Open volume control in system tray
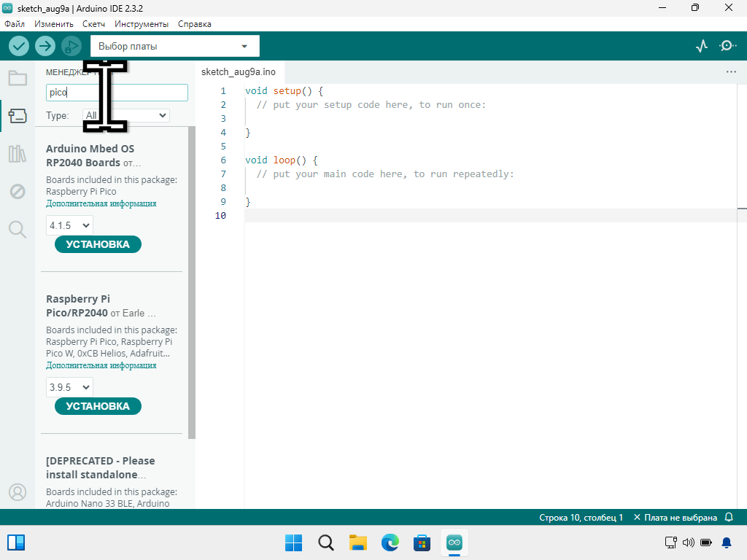The height and width of the screenshot is (560, 747). 689,542
